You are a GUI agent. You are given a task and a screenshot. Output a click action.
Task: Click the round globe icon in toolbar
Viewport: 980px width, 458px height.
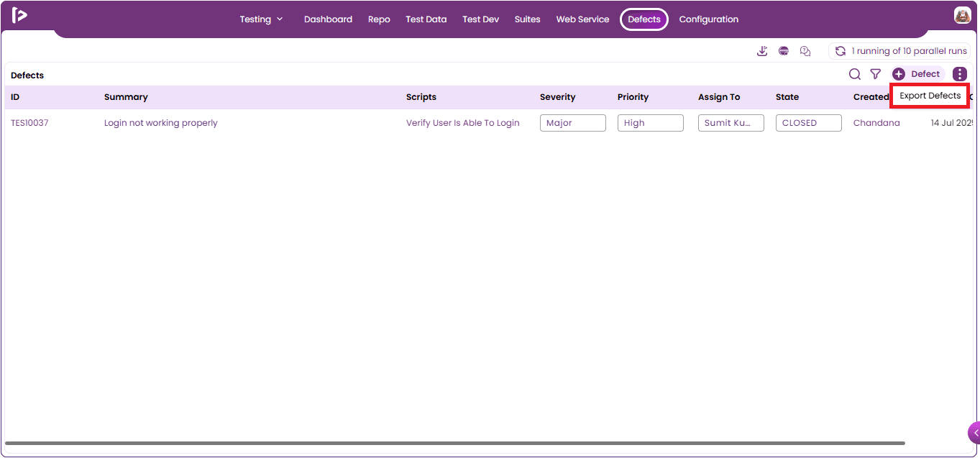(x=784, y=51)
